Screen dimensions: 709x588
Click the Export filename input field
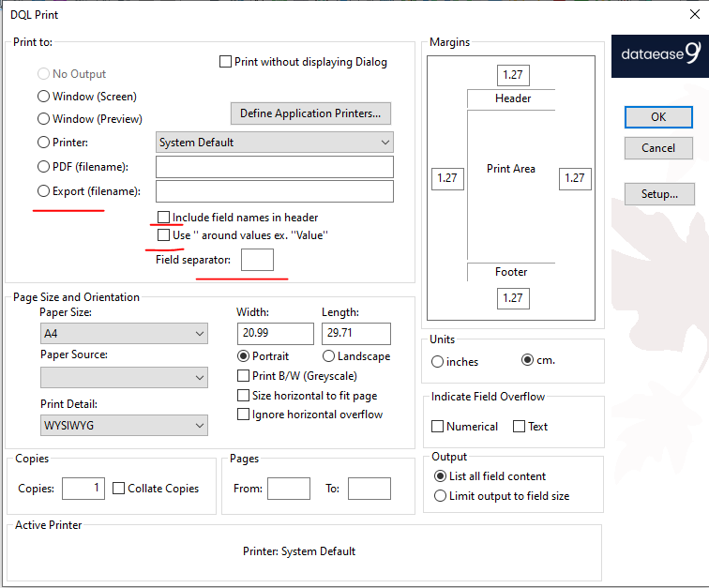click(275, 191)
